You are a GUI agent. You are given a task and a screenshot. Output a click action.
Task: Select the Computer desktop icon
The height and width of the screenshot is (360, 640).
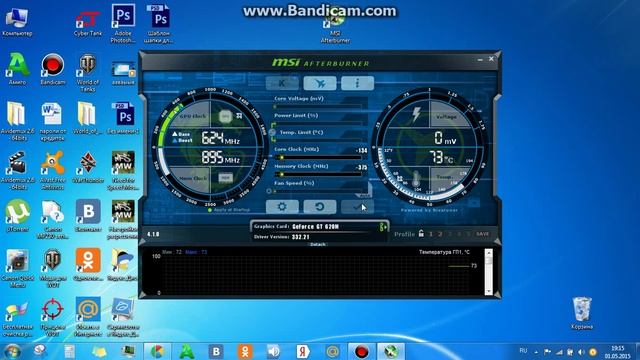point(17,23)
